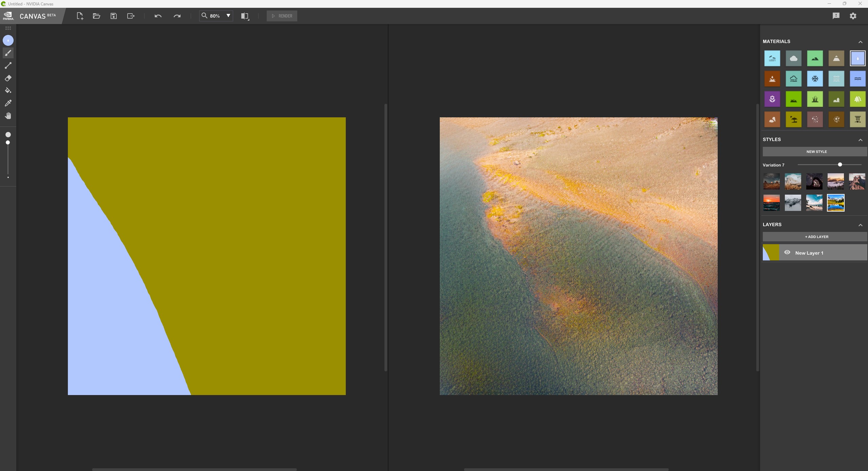868x471 pixels.
Task: Choose the mauve Gravel dots material
Action: [x=815, y=119]
